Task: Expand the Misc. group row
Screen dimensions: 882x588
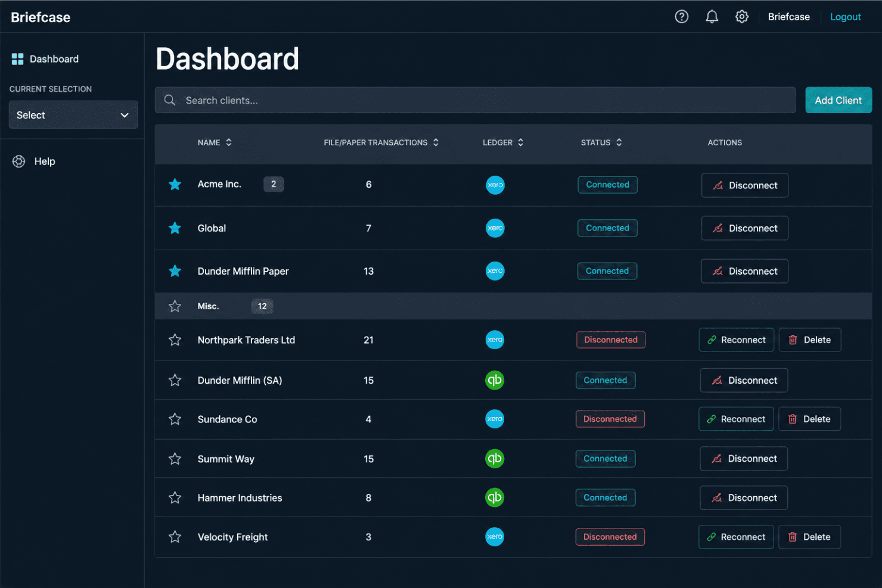Action: pyautogui.click(x=513, y=306)
